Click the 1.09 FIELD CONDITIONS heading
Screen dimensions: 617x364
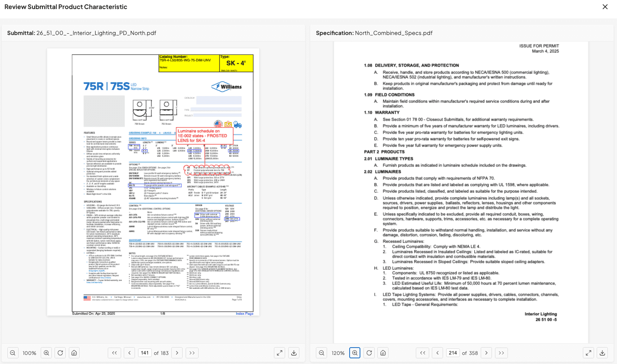point(389,95)
